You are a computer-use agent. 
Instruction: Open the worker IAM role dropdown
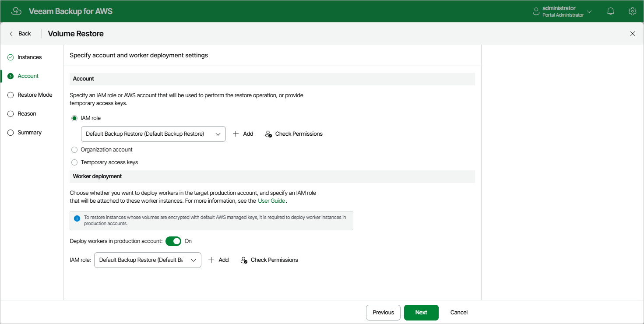[148, 260]
